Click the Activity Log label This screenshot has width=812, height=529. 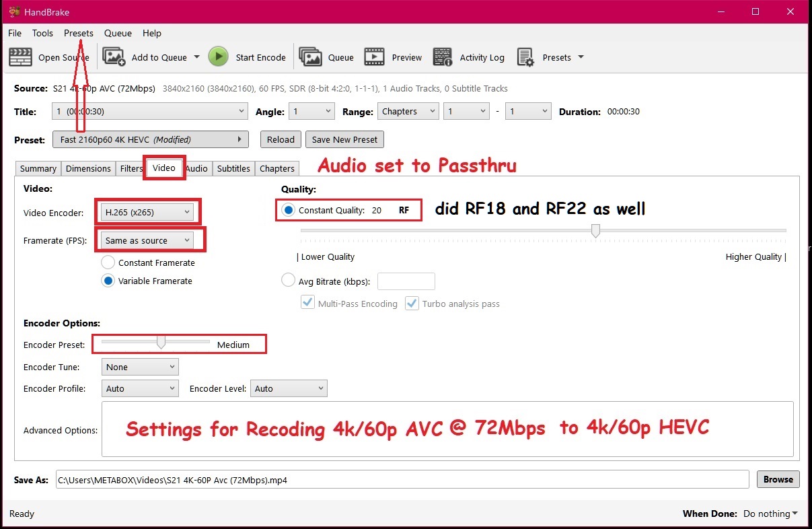coord(482,57)
